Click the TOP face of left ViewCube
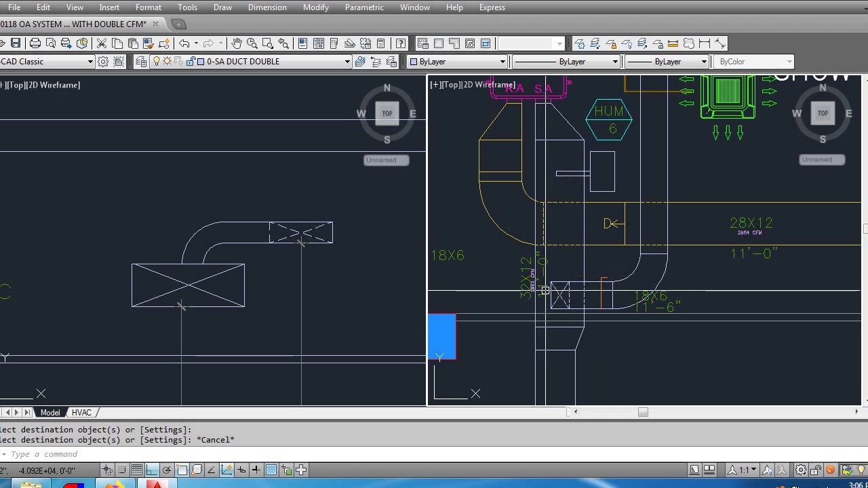 [387, 113]
